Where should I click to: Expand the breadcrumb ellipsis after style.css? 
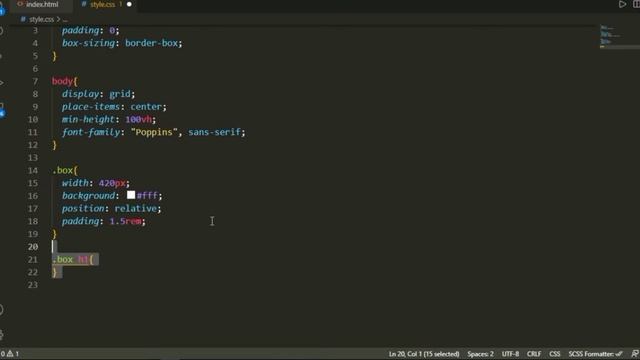[x=65, y=19]
